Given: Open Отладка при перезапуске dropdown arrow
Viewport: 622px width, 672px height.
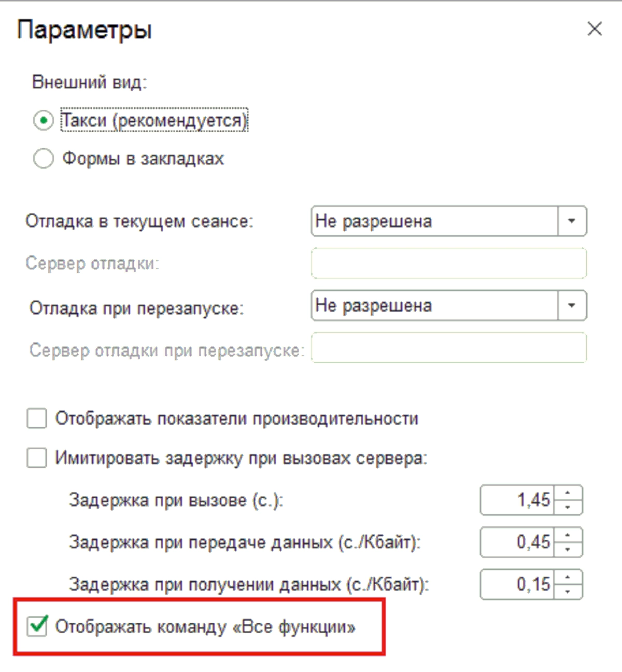Looking at the screenshot, I should pos(572,305).
